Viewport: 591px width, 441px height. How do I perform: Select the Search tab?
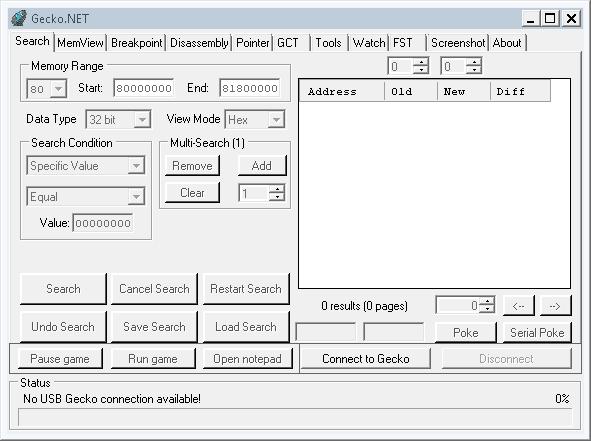pos(32,41)
